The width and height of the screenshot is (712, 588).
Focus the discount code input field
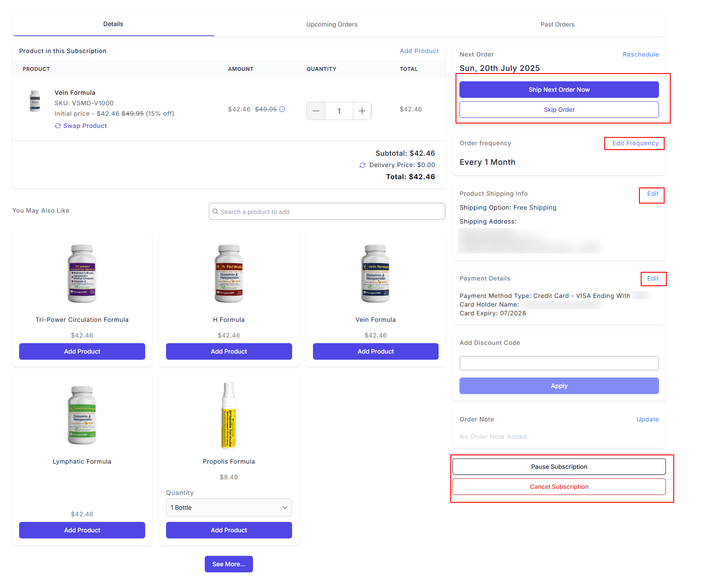click(559, 363)
